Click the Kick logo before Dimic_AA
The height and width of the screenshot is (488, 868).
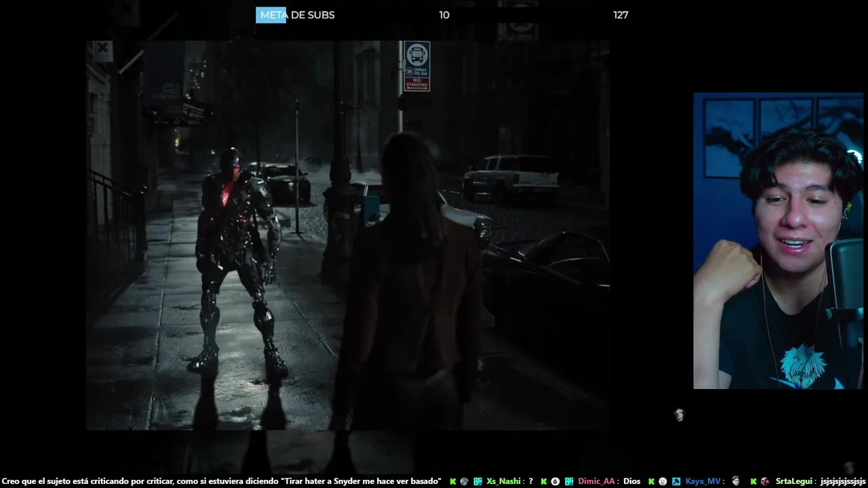pos(543,481)
